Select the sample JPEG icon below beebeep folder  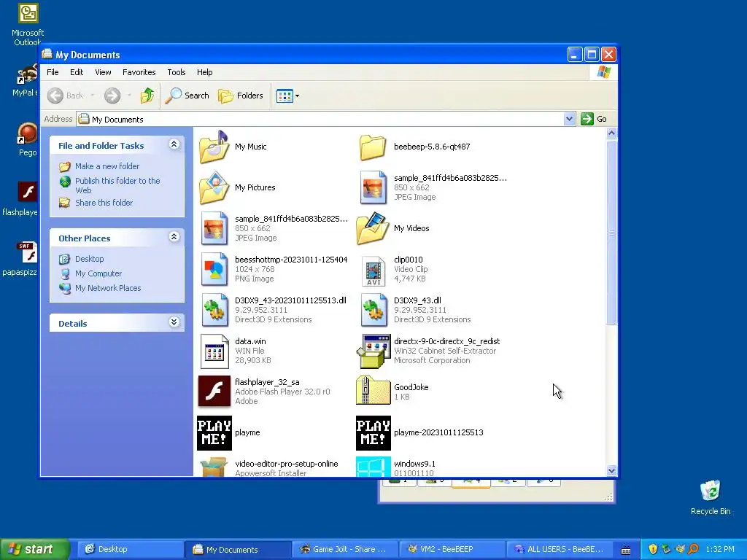coord(373,187)
